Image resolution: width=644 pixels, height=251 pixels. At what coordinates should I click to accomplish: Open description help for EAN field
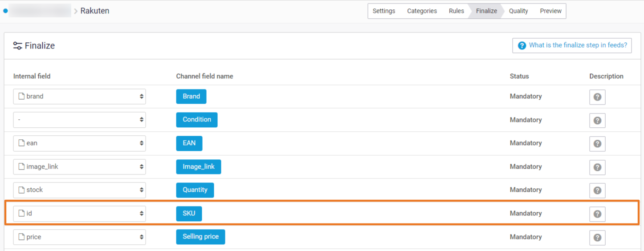[597, 144]
